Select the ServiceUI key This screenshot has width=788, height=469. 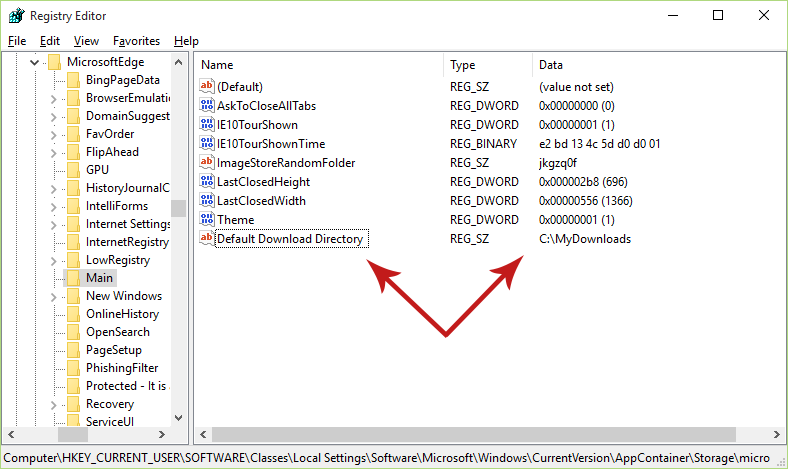[x=110, y=421]
